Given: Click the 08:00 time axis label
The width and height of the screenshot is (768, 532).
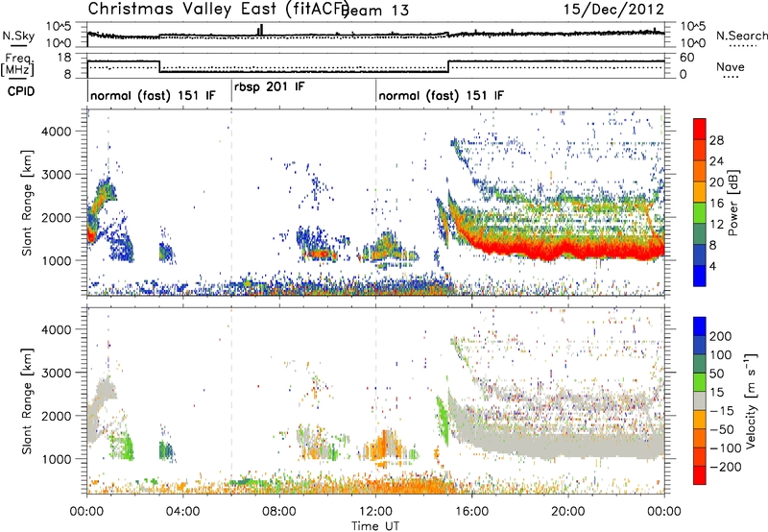Looking at the screenshot, I should [279, 512].
